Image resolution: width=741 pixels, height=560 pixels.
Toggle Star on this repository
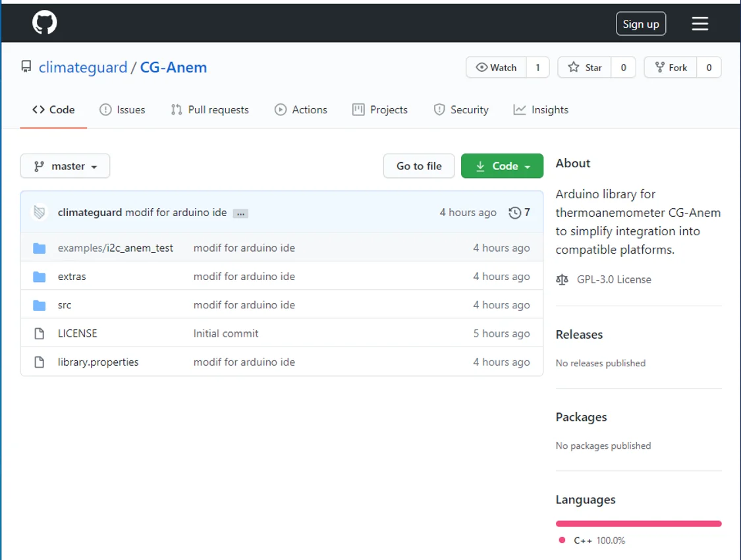[585, 67]
